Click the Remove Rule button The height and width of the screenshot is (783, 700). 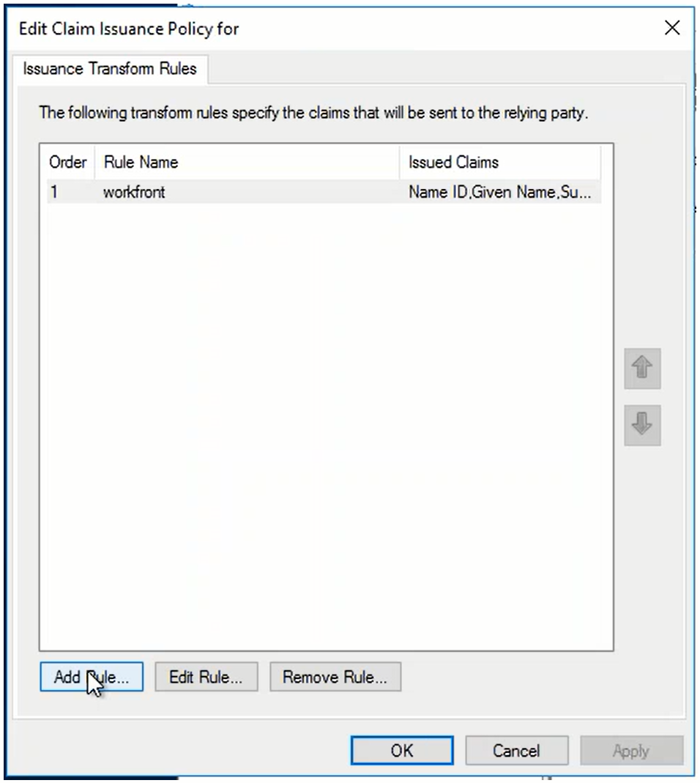point(335,678)
